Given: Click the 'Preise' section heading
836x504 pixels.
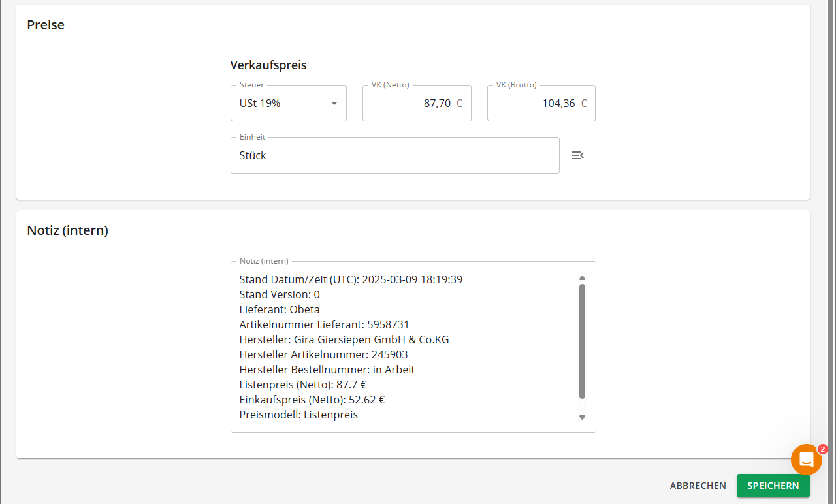Looking at the screenshot, I should pos(46,25).
